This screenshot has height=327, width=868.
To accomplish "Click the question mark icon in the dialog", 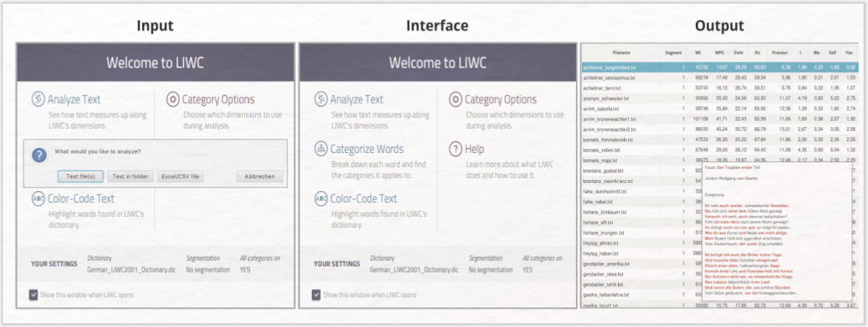I will tap(39, 156).
